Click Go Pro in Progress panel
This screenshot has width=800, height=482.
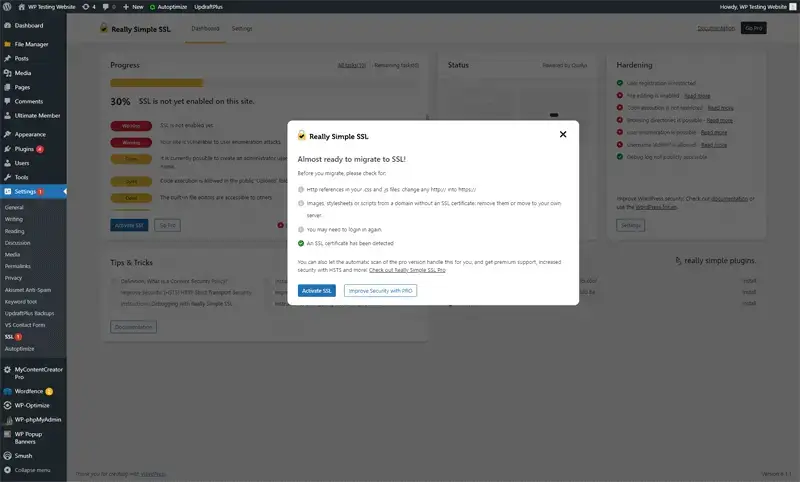point(167,225)
